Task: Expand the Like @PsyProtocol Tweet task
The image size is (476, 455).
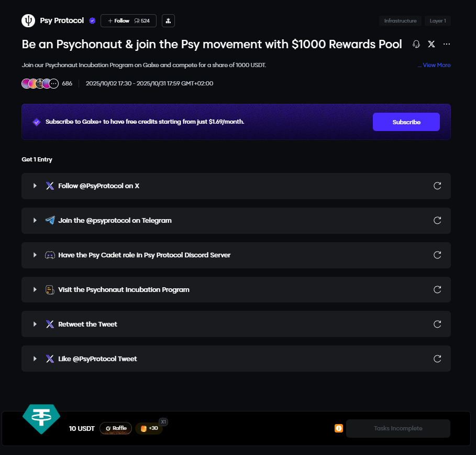Action: [35, 359]
